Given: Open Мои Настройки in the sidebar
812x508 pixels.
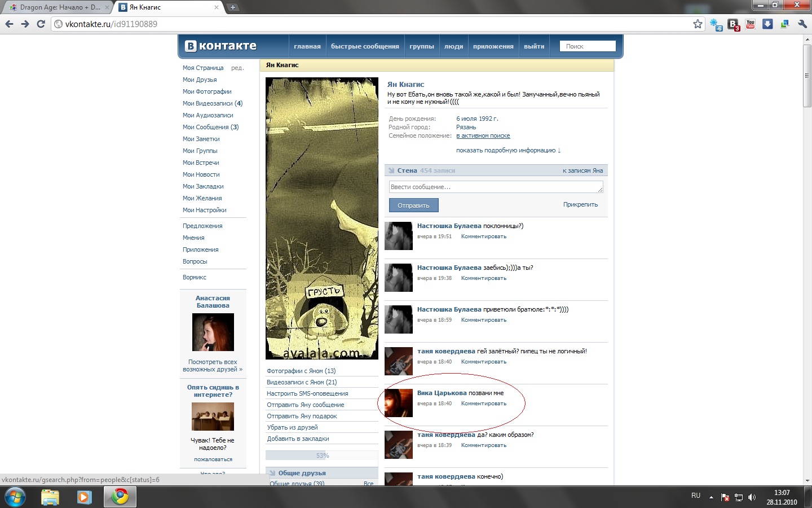Looking at the screenshot, I should [x=205, y=210].
